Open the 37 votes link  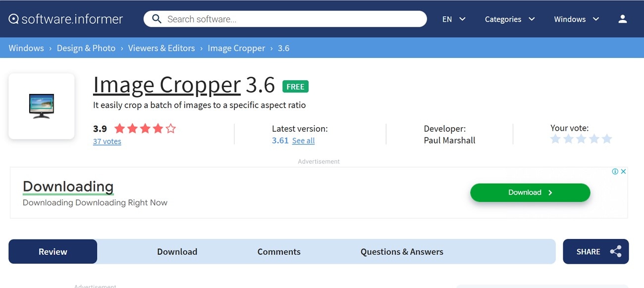tap(107, 142)
